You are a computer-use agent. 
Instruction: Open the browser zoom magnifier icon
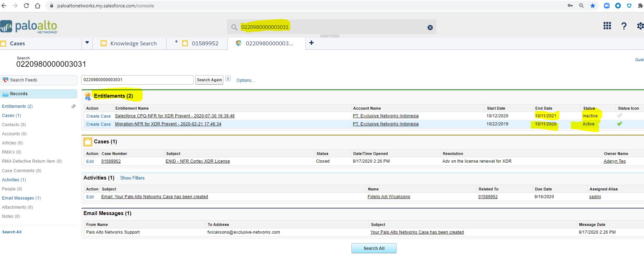(x=581, y=6)
